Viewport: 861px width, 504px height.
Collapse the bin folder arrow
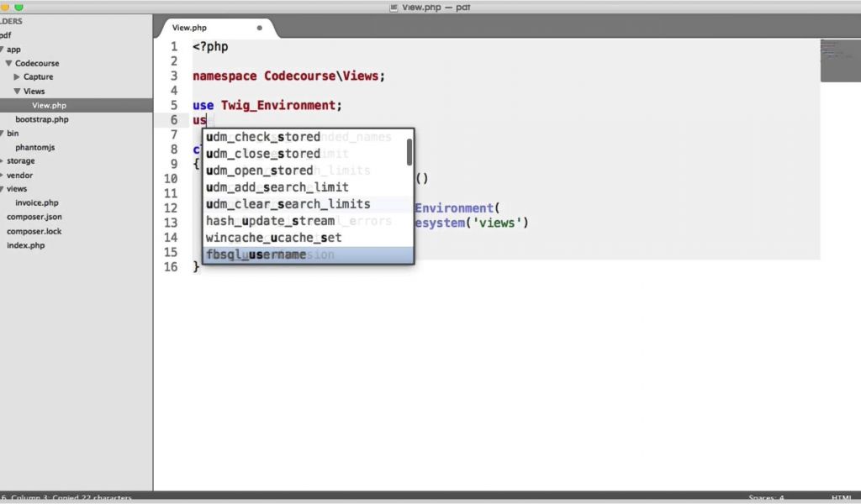pos(2,134)
